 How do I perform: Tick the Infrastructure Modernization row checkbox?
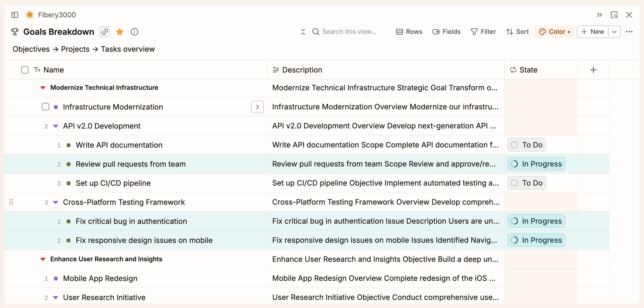[46, 107]
